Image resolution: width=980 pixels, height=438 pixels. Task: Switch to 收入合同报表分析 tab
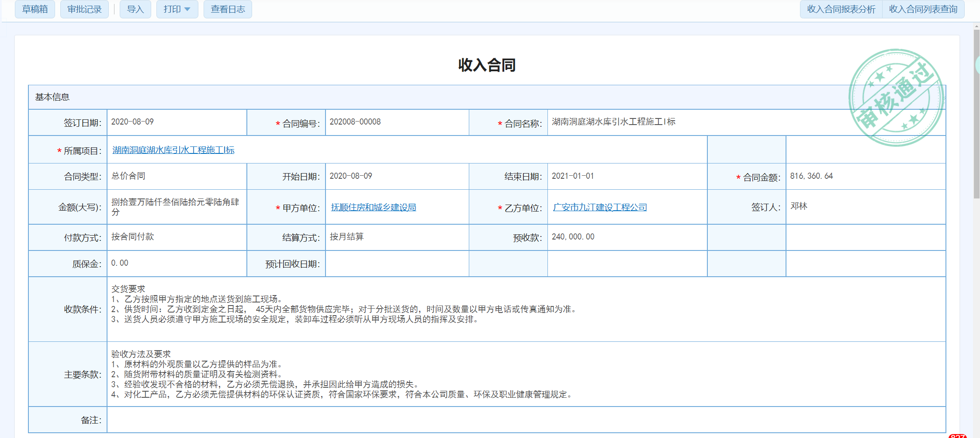pos(841,9)
